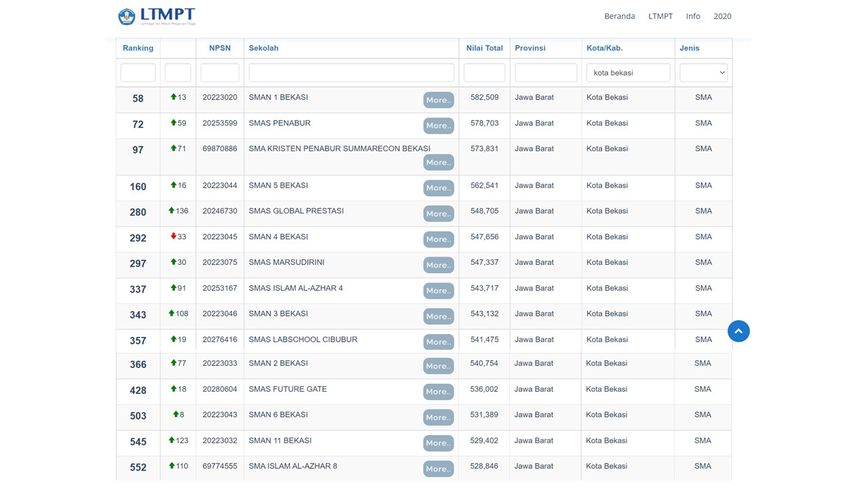868x488 pixels.
Task: Sort by Jenis column header
Action: coord(690,48)
